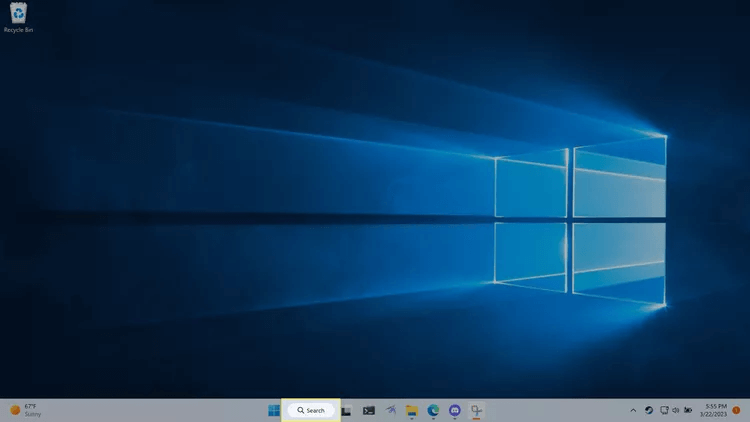The width and height of the screenshot is (750, 422).
Task: Launch Microsoft Edge from the taskbar
Action: point(434,410)
